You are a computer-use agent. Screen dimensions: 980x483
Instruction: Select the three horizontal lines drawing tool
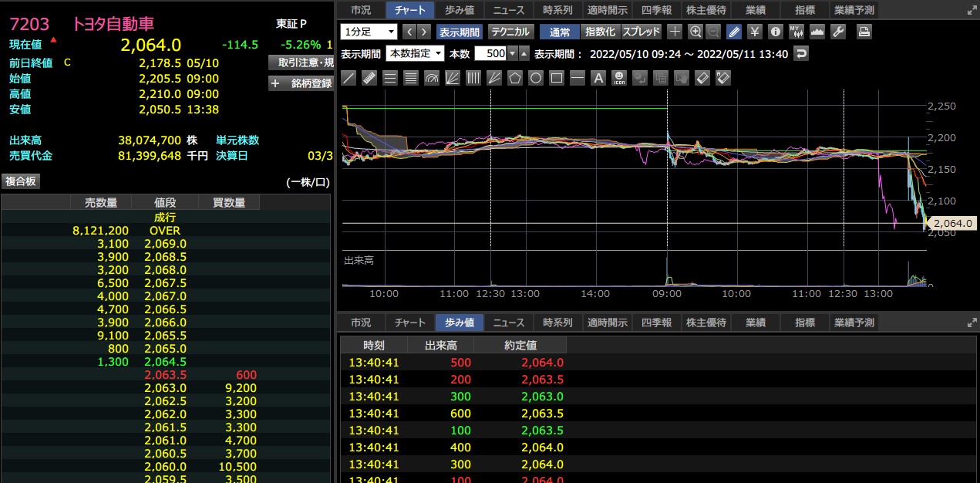(390, 78)
